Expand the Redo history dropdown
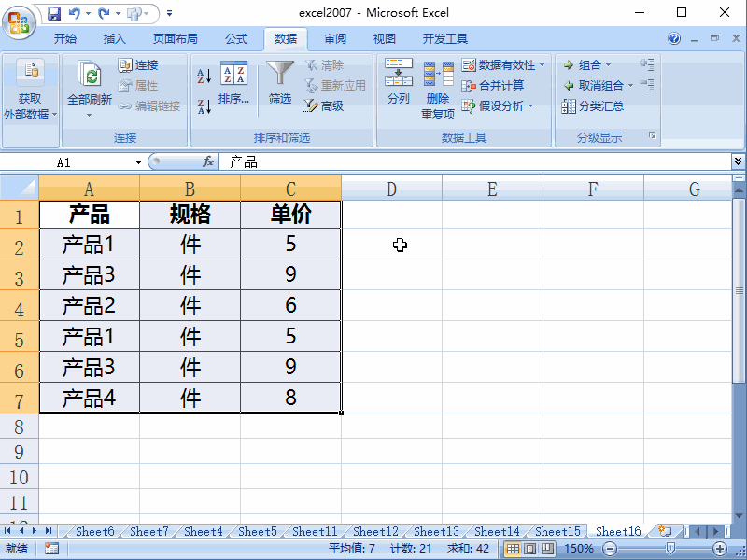The image size is (747, 560). [x=118, y=14]
